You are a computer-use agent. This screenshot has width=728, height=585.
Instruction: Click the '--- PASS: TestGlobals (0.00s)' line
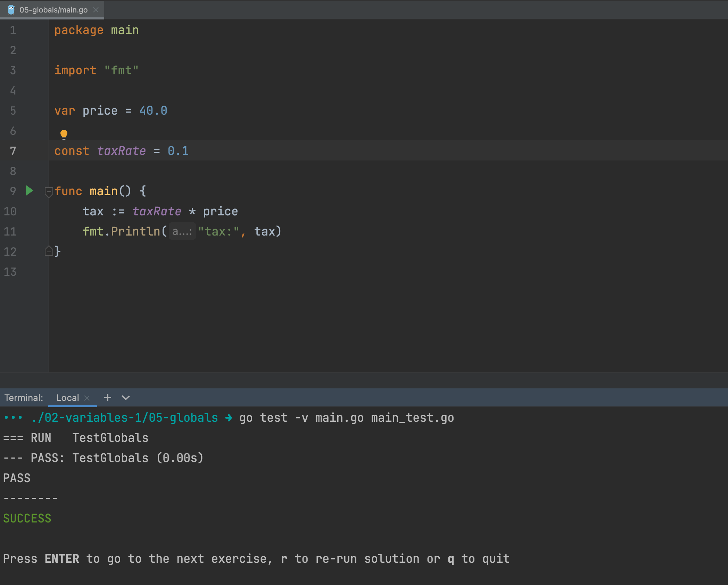point(104,458)
